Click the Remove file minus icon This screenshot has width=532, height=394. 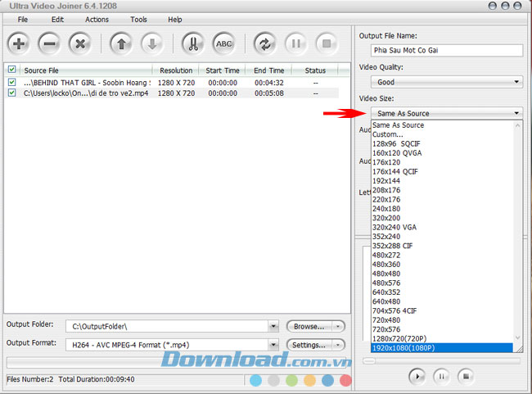point(49,43)
